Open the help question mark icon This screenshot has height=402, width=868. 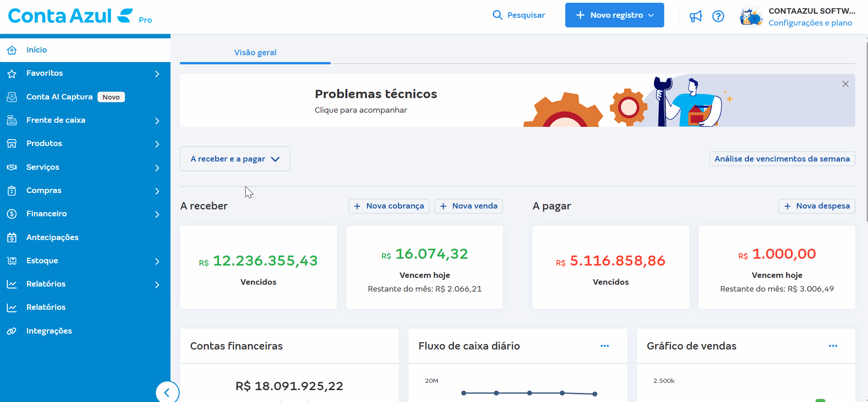(x=718, y=16)
